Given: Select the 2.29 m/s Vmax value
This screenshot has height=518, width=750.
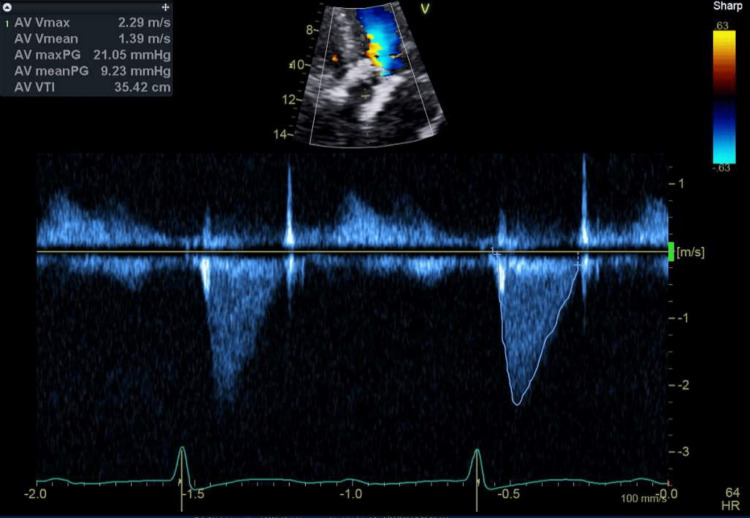Looking at the screenshot, I should point(144,22).
